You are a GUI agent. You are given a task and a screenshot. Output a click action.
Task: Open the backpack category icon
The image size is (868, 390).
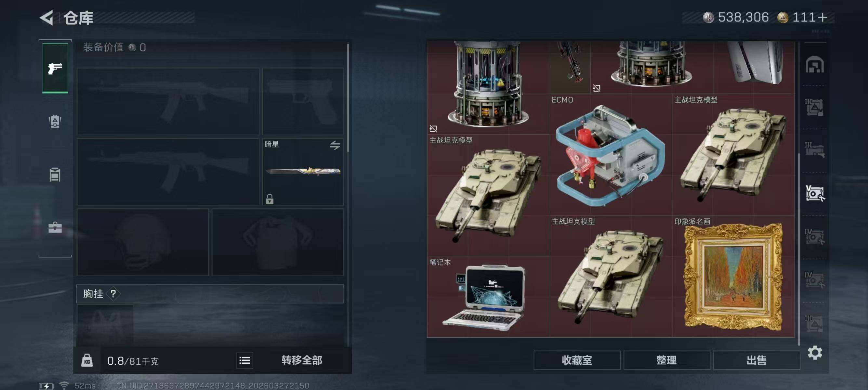pos(55,121)
